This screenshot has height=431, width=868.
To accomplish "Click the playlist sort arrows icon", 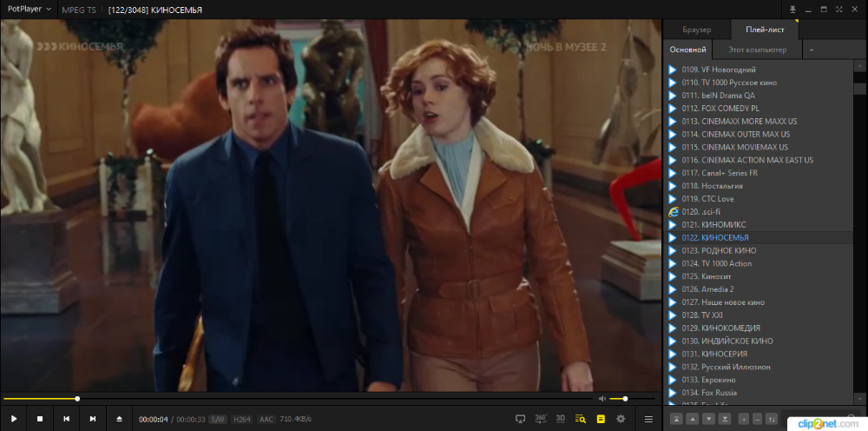I will [772, 419].
